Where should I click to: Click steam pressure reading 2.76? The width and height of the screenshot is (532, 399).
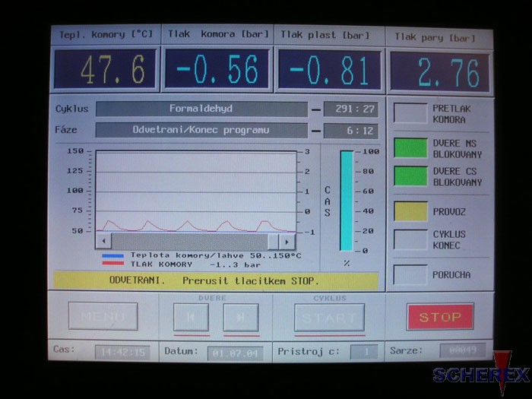click(x=440, y=72)
